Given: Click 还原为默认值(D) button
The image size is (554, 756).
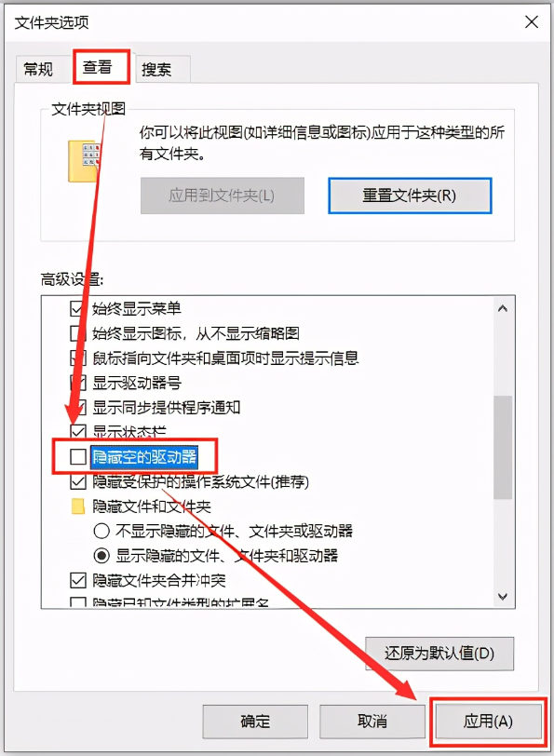Looking at the screenshot, I should click(439, 654).
